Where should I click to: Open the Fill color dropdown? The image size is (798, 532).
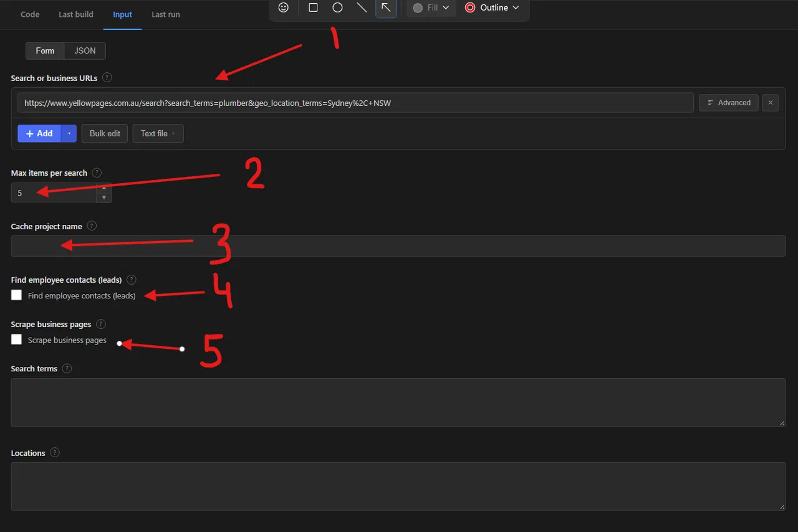[431, 8]
